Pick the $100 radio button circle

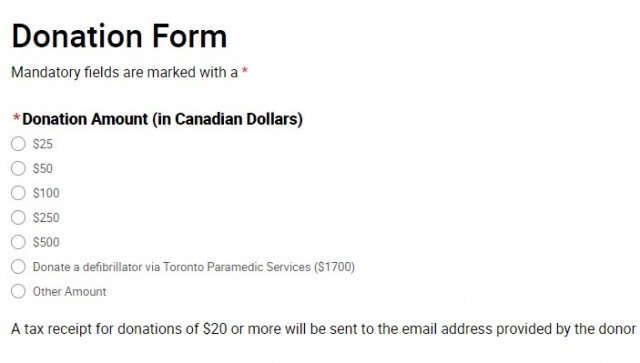[18, 193]
